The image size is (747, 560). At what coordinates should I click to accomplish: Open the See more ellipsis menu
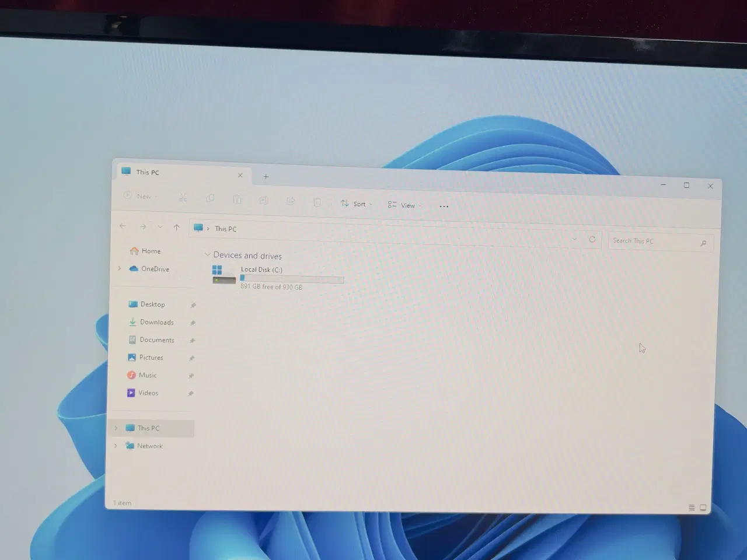444,206
